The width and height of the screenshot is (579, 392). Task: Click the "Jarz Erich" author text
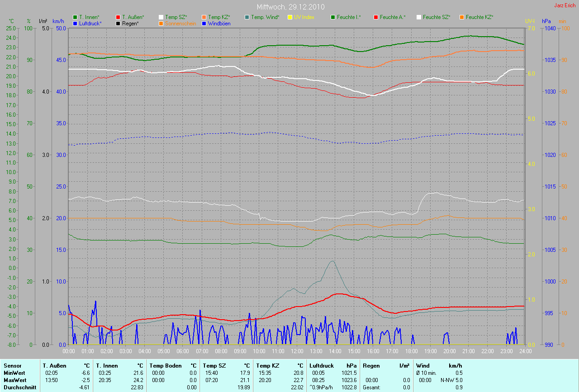[565, 5]
